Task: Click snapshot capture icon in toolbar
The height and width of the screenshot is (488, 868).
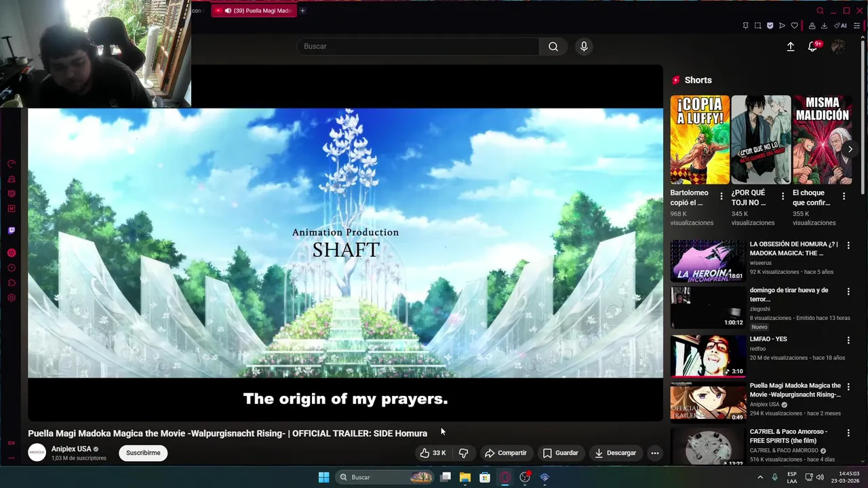Action: click(x=757, y=26)
